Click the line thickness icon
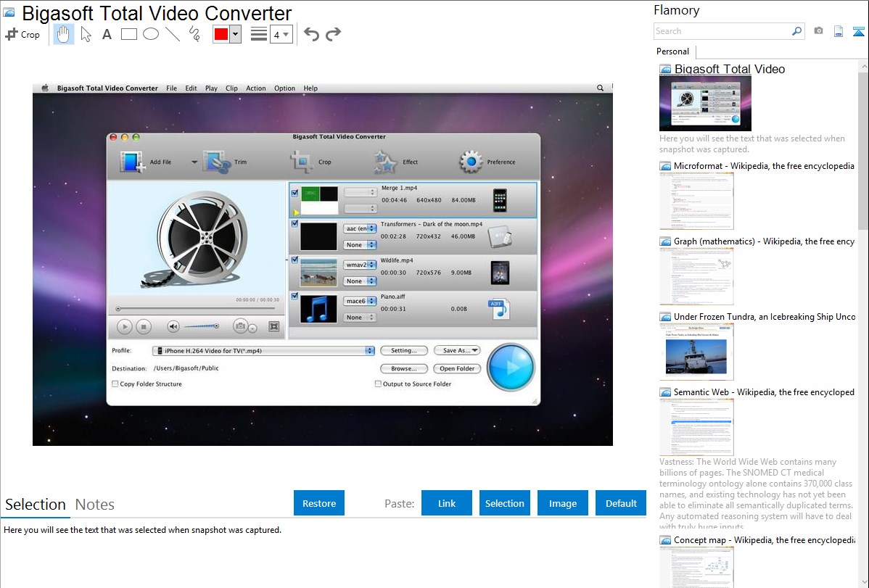Viewport: 869px width, 588px height. point(258,34)
